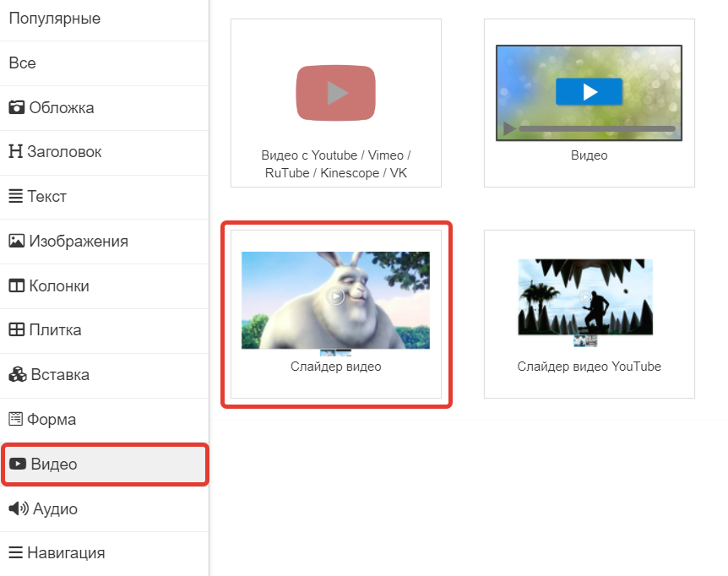Open the Текст category

coord(104,197)
